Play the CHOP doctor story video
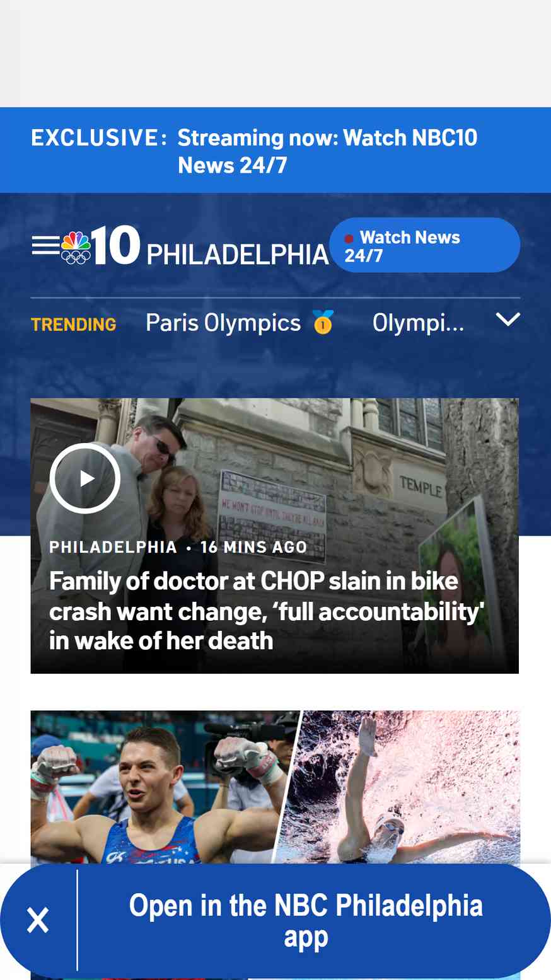Image resolution: width=551 pixels, height=980 pixels. point(85,478)
